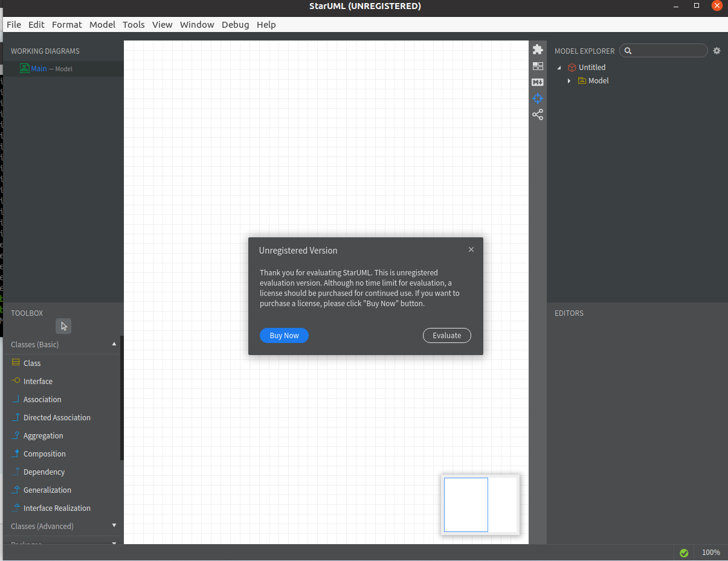The height and width of the screenshot is (561, 728).
Task: Click the search magnifier in Model Explorer
Action: (x=628, y=51)
